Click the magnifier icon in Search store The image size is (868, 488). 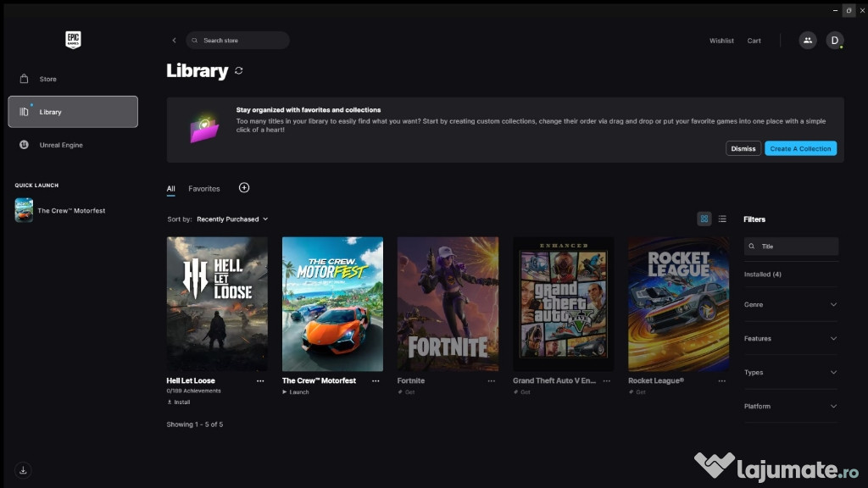coord(195,41)
